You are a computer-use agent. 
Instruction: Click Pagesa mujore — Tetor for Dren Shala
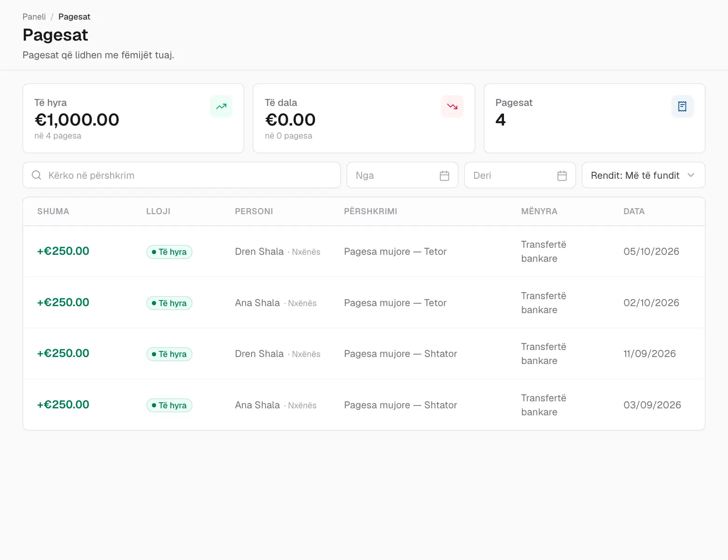[395, 252]
